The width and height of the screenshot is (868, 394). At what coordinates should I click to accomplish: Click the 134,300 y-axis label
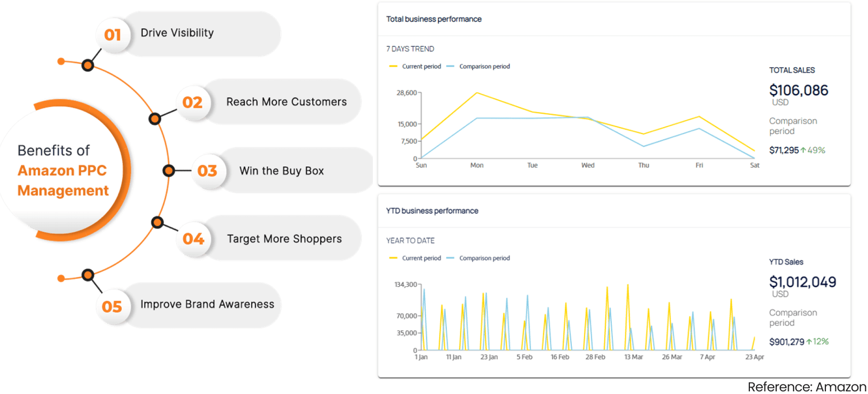click(x=405, y=285)
